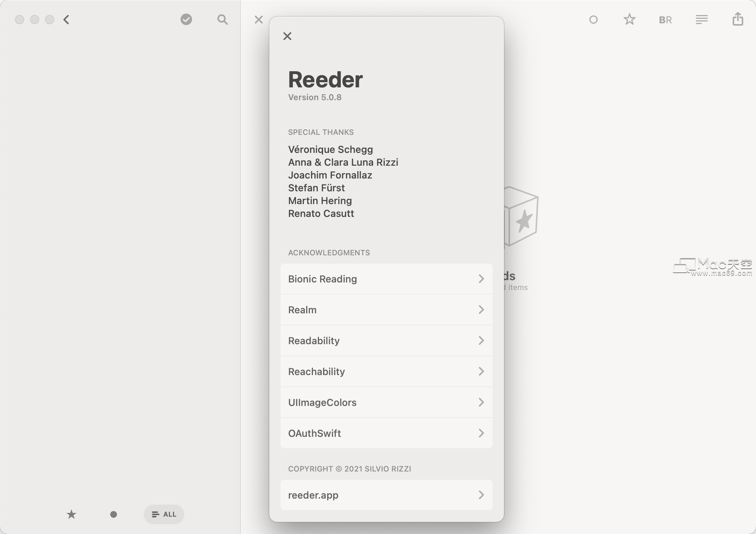Click the reeder.app website link
Viewport: 756px width, 534px height.
(x=386, y=495)
